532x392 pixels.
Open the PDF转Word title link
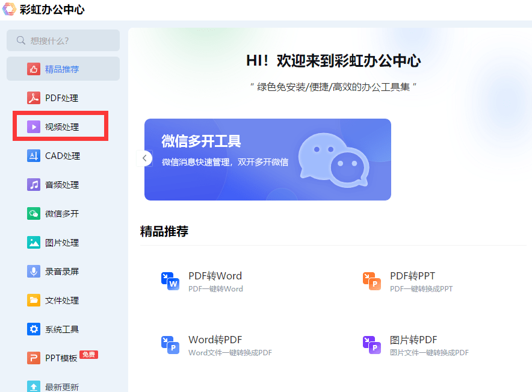pos(215,276)
